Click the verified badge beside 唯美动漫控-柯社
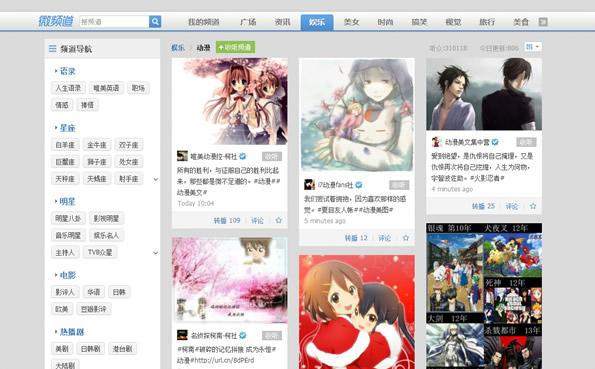Viewport: 595px width, 369px height. pos(243,156)
